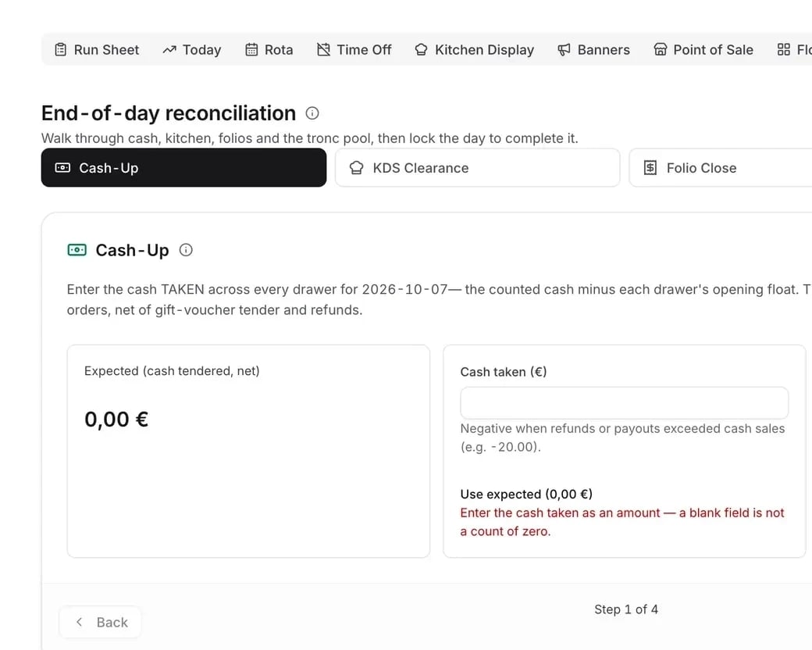Click the Run Sheet clipboard icon
Screen dimensions: 812x650
pyautogui.click(x=61, y=50)
